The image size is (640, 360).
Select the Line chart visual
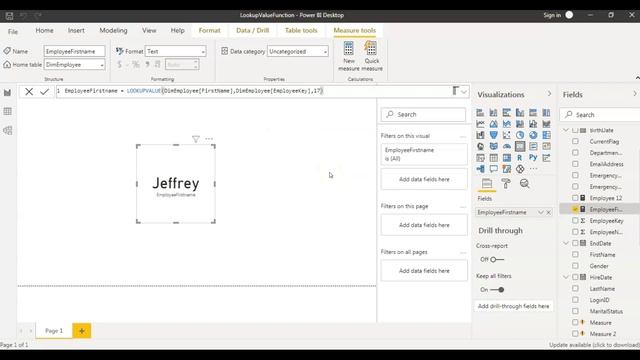coord(480,124)
